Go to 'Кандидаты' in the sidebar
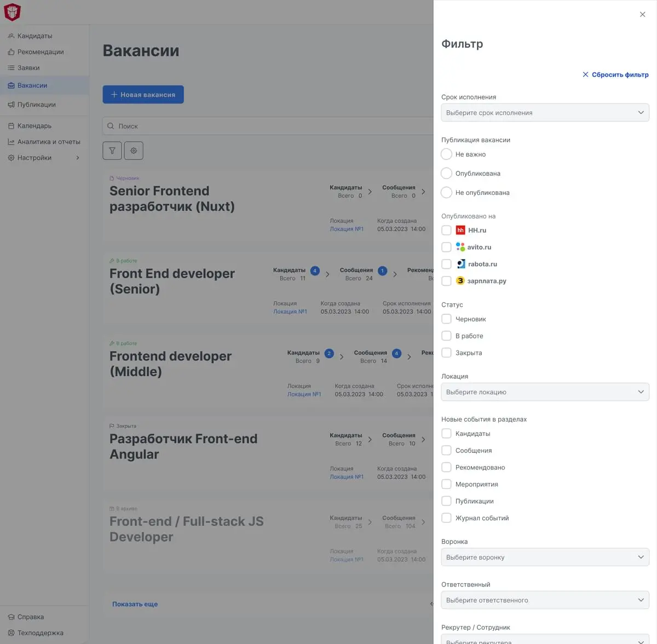The width and height of the screenshot is (657, 644). tap(34, 36)
